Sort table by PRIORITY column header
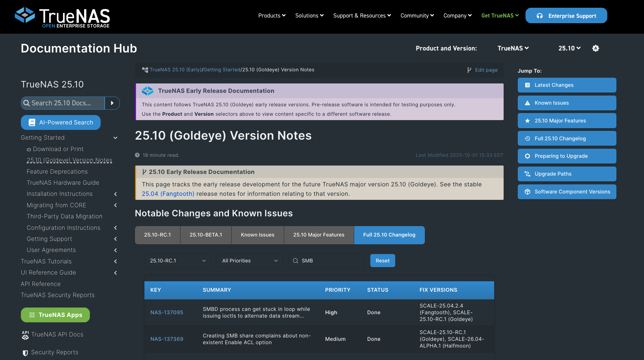Viewport: 644px width, 360px height. [338, 290]
